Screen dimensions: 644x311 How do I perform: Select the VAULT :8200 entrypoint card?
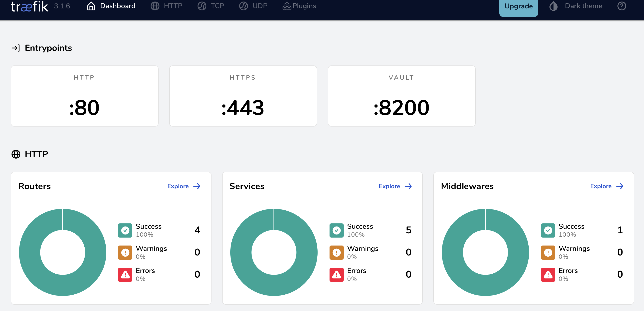coord(401,96)
